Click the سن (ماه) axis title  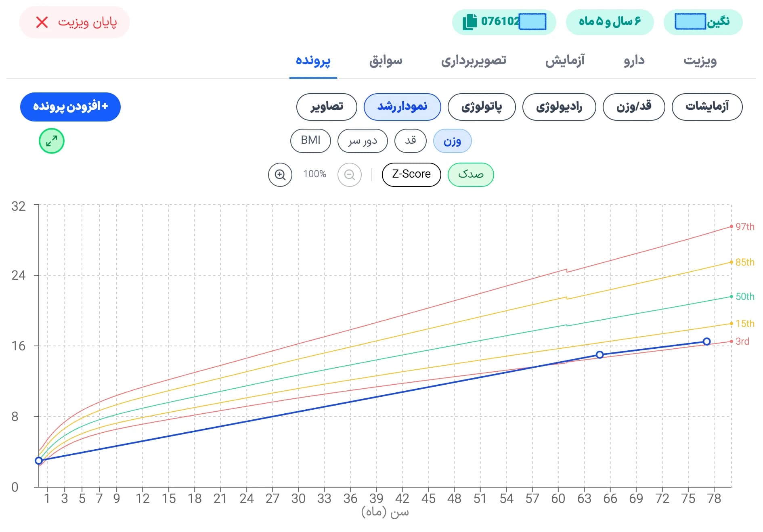point(385,512)
